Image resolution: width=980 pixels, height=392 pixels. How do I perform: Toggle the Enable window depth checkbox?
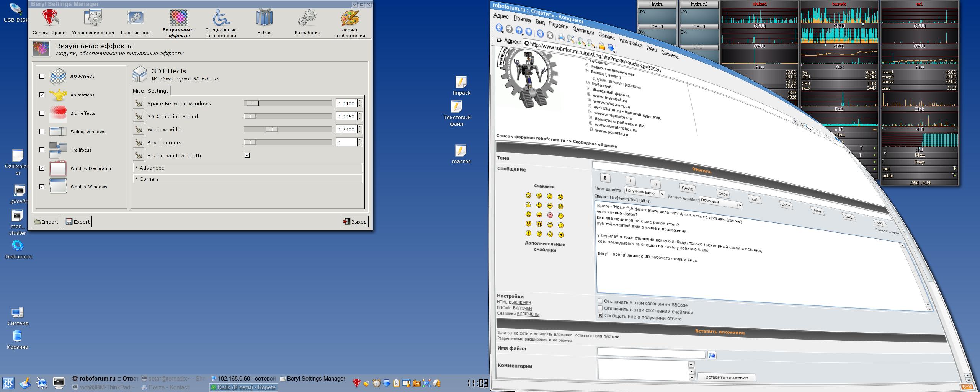coord(247,155)
